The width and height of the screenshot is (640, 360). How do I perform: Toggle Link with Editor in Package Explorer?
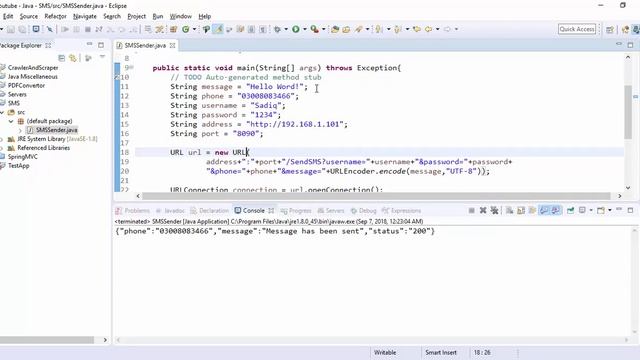coord(73,58)
